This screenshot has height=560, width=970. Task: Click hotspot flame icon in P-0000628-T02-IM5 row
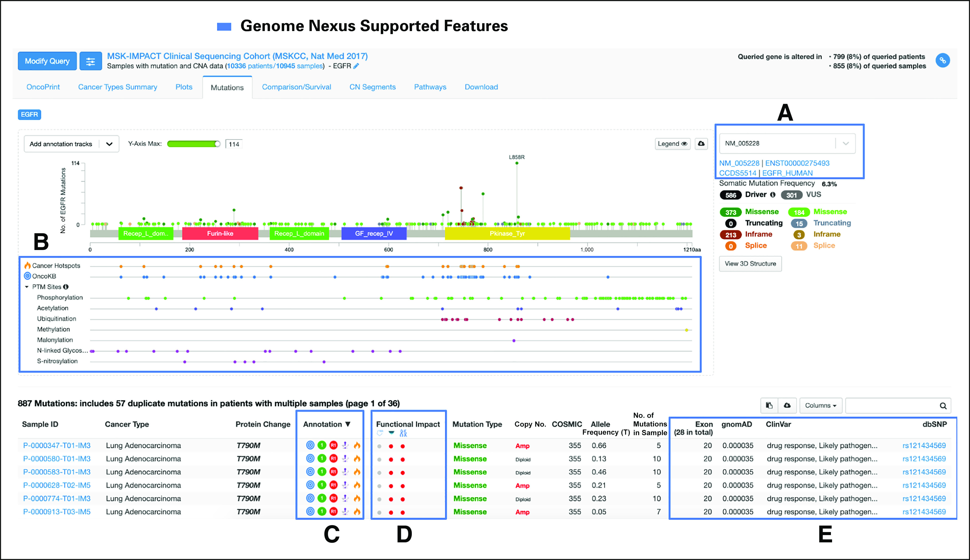click(x=357, y=485)
